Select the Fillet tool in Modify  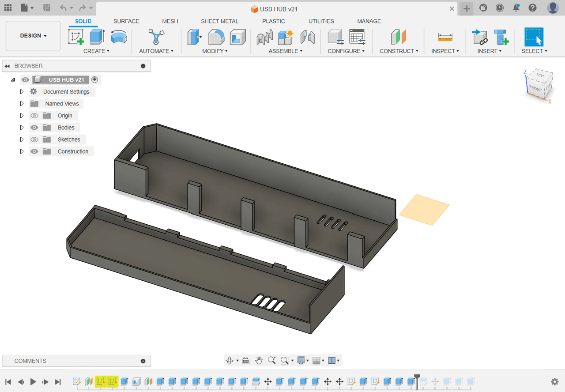click(x=216, y=37)
